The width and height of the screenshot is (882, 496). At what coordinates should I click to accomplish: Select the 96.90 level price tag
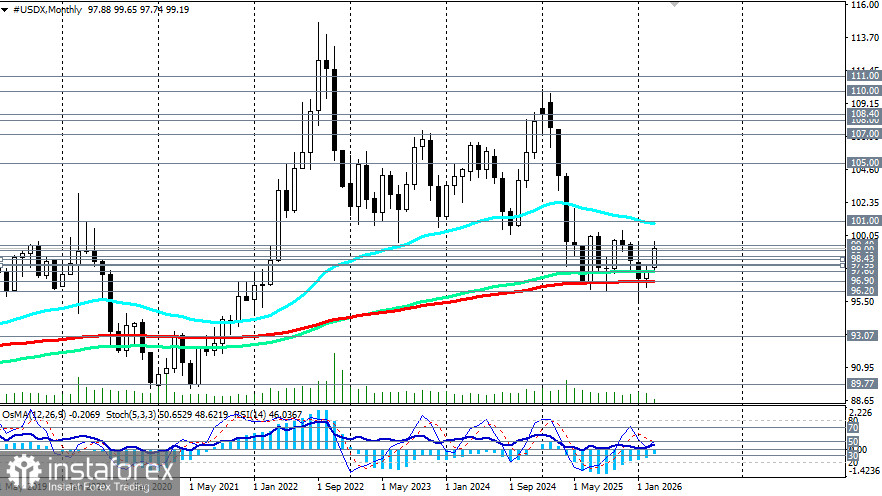864,281
